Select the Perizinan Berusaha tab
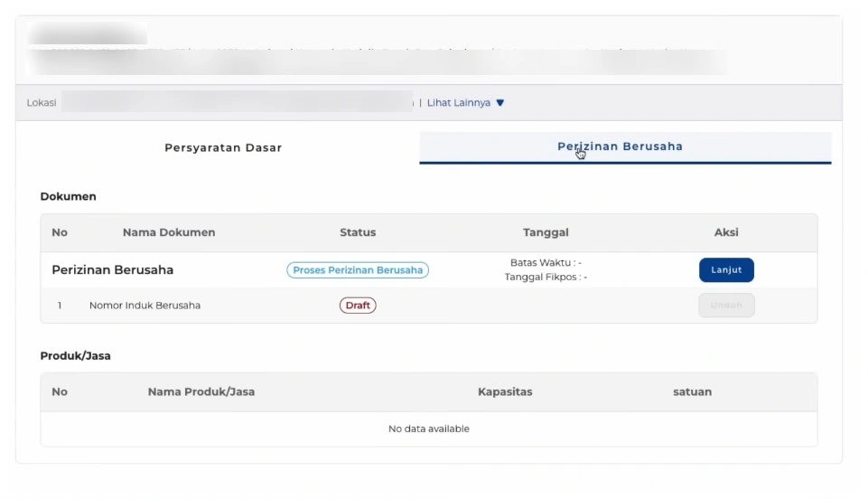 tap(620, 146)
